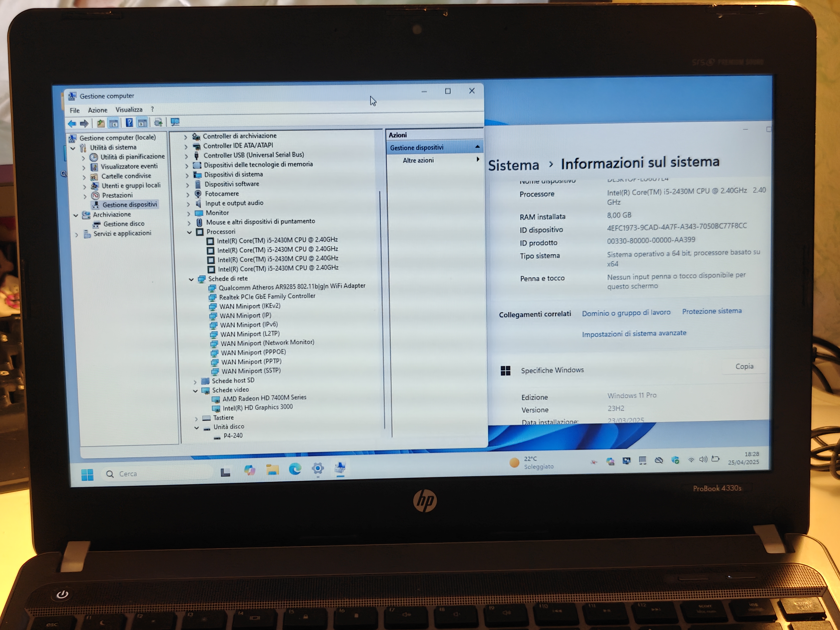Open the Windows Start button
This screenshot has height=630, width=840.
[87, 475]
